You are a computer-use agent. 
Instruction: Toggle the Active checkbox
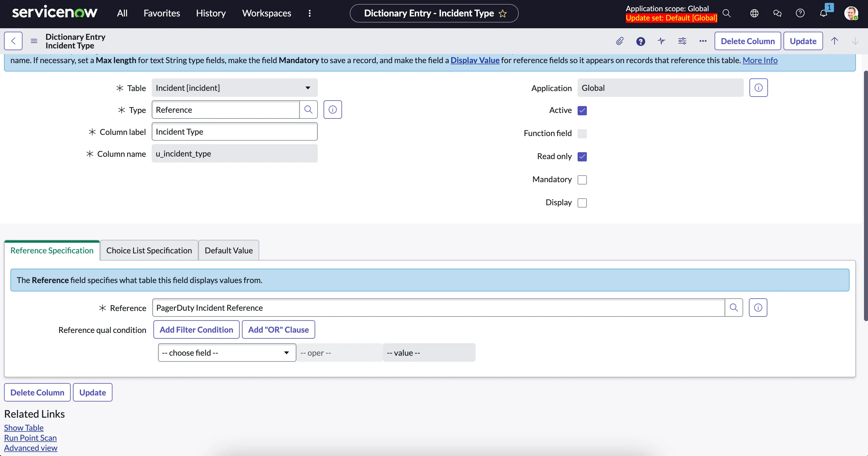click(582, 110)
